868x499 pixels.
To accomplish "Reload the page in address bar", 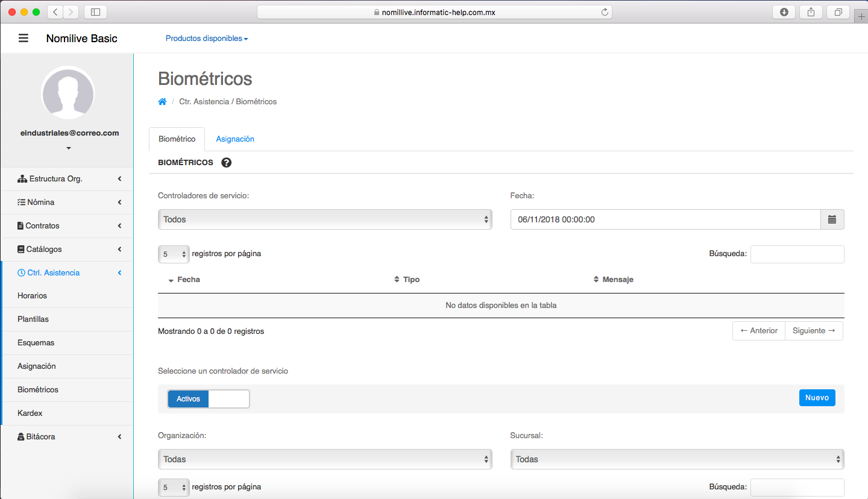I will 605,12.
